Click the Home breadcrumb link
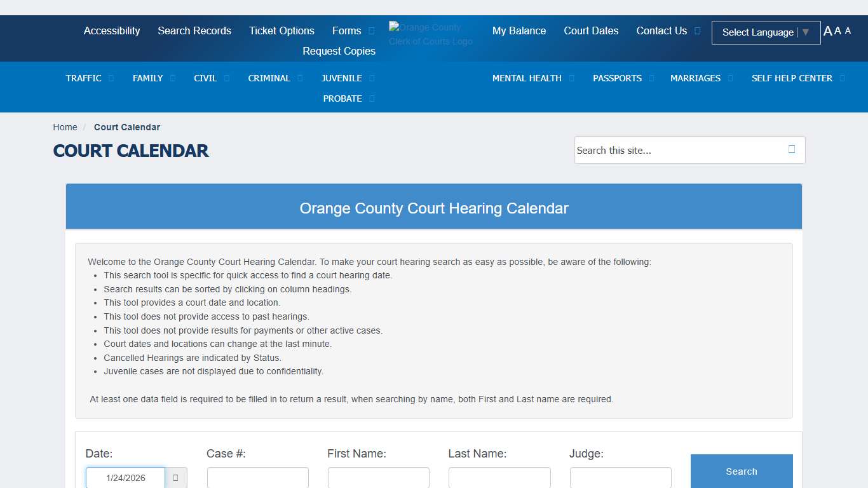Image resolution: width=868 pixels, height=488 pixels. point(65,127)
